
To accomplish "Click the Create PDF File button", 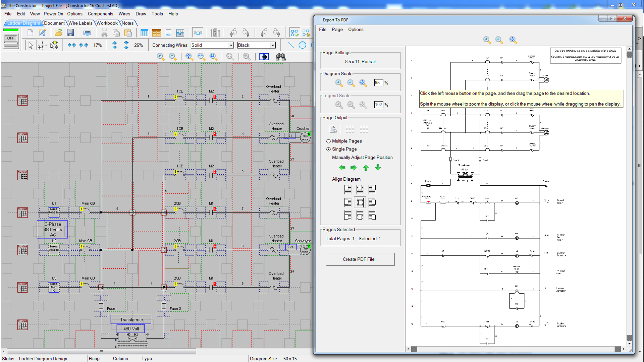I will pyautogui.click(x=360, y=259).
